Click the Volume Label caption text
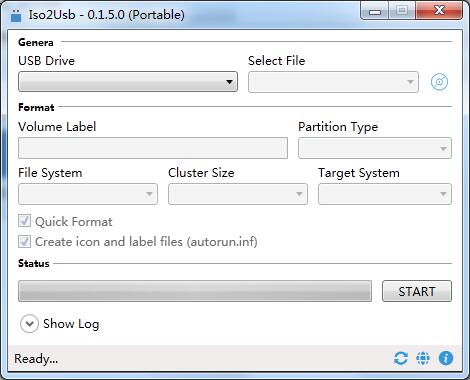 [x=57, y=127]
